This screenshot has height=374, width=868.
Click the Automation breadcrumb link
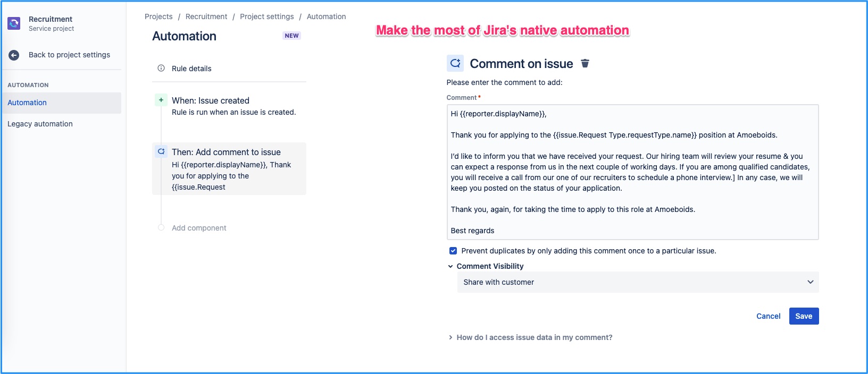[x=327, y=16]
